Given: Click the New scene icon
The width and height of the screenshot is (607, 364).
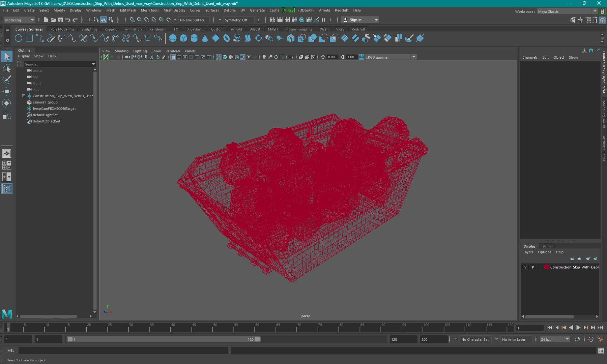Looking at the screenshot, I should click(46, 20).
